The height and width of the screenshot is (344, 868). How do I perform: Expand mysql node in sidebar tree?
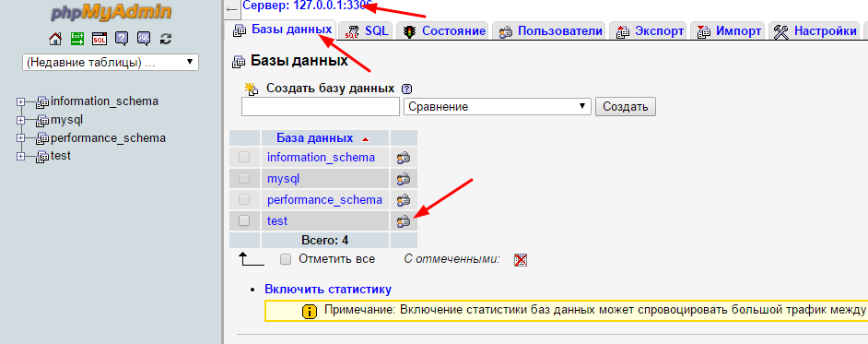point(21,120)
